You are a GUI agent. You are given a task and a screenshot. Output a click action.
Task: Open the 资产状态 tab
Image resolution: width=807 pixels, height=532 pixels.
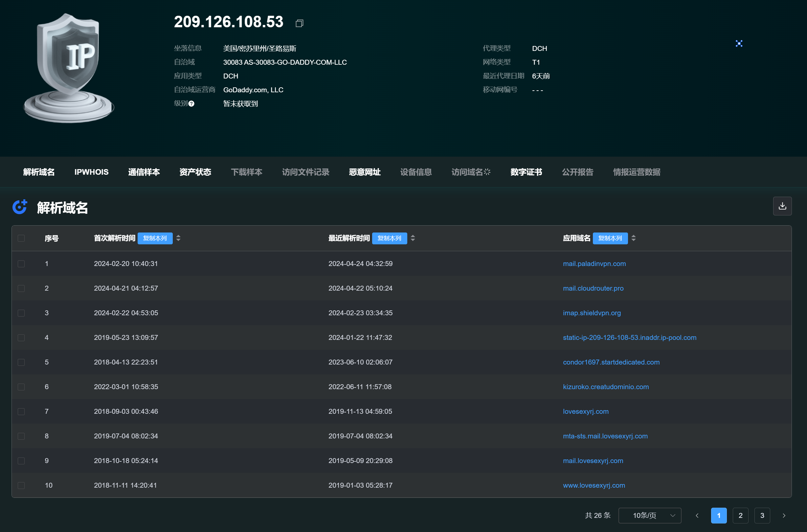[195, 172]
